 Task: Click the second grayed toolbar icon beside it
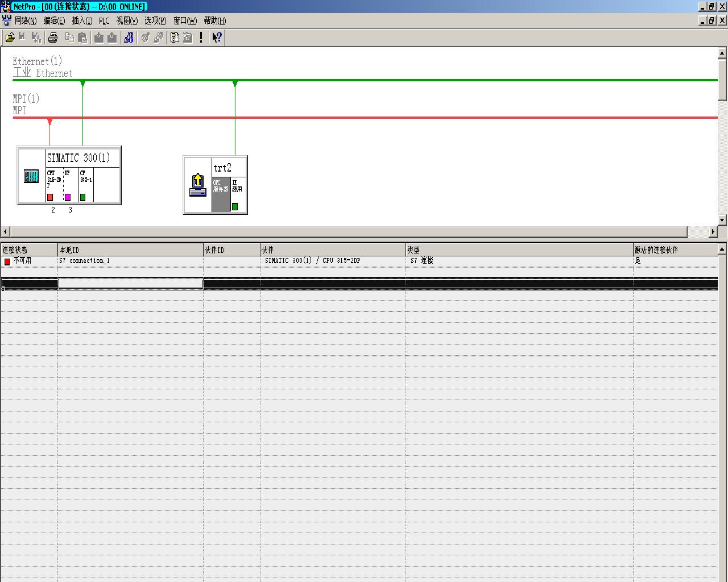[159, 38]
